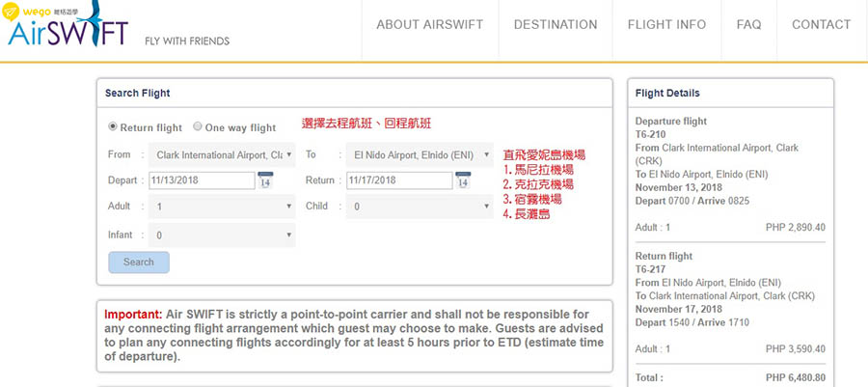
Task: Click the Flight Details panel header
Action: tap(730, 93)
